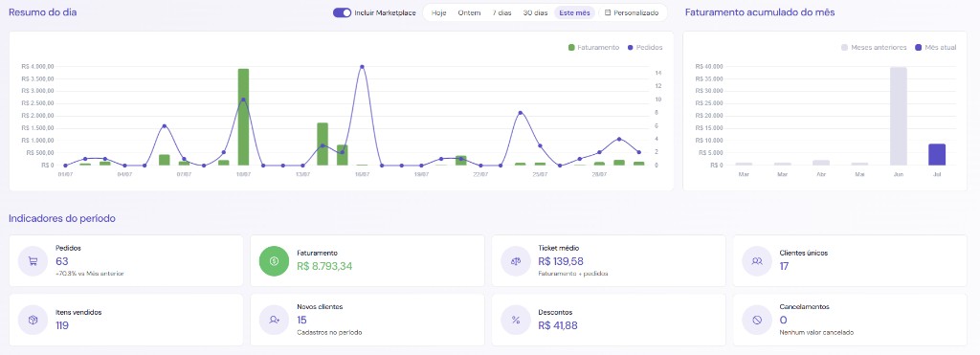Switch to the 7 dias period
This screenshot has width=980, height=355.
501,12
